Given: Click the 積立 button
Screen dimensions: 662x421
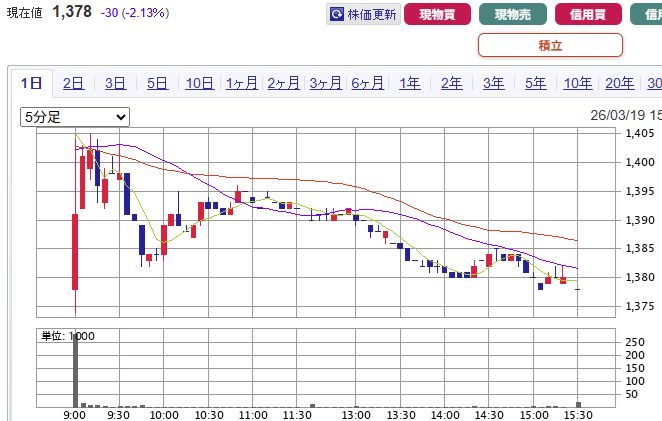Looking at the screenshot, I should pyautogui.click(x=550, y=45).
